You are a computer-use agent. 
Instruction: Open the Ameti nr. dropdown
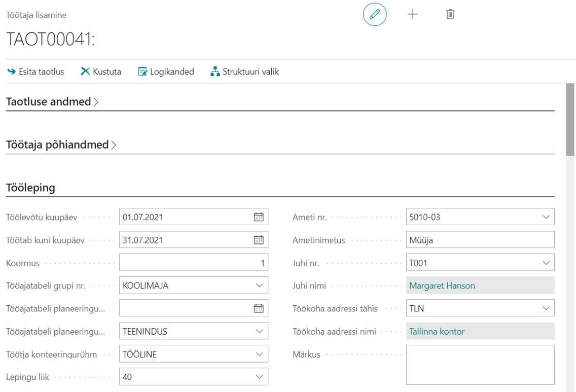tap(546, 217)
